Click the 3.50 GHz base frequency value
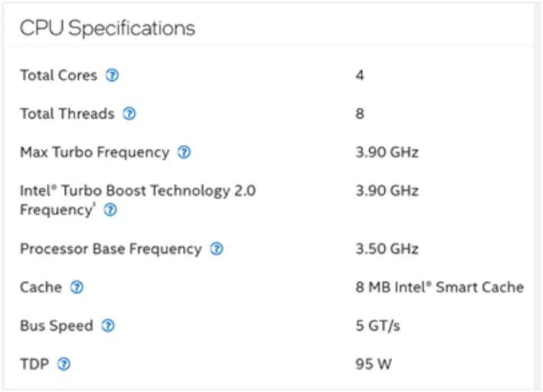The height and width of the screenshot is (392, 543). click(x=387, y=249)
